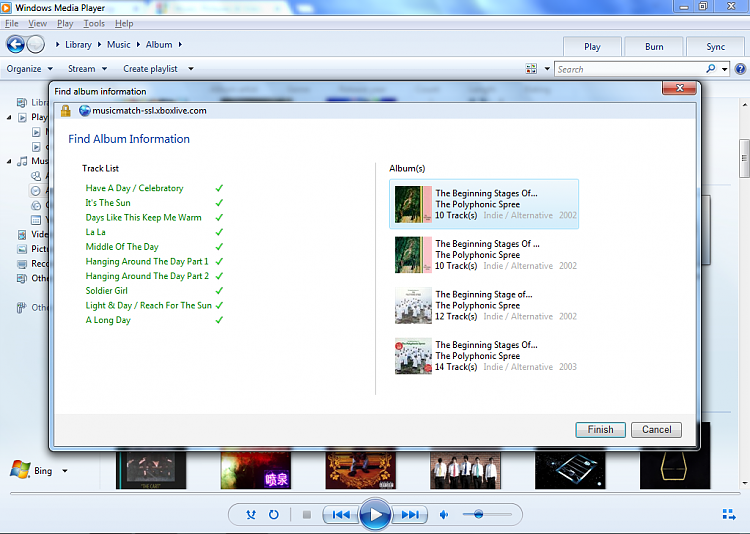This screenshot has height=534, width=750.
Task: Click the track "It's The Sun"
Action: point(108,203)
